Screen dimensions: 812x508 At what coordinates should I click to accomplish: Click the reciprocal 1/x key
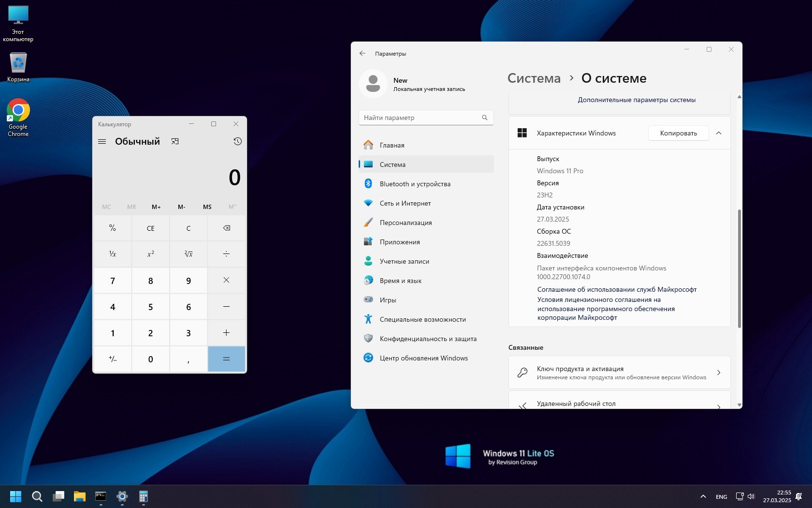tap(113, 254)
